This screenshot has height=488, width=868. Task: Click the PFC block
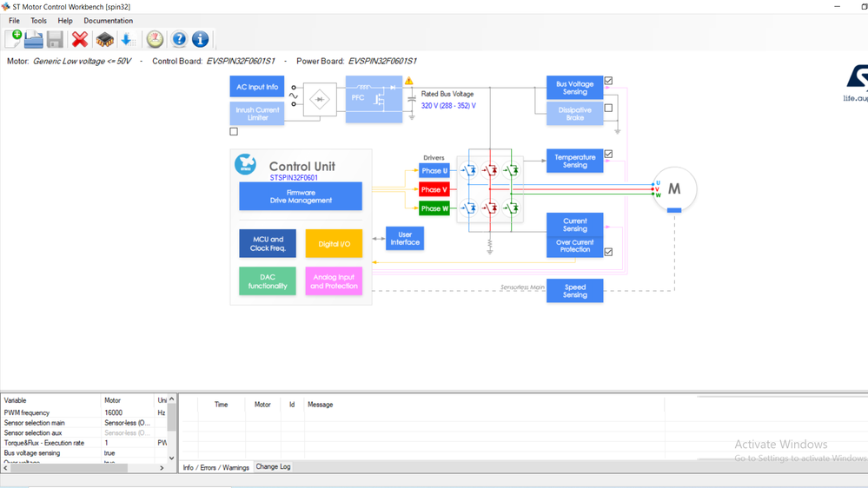click(x=374, y=99)
